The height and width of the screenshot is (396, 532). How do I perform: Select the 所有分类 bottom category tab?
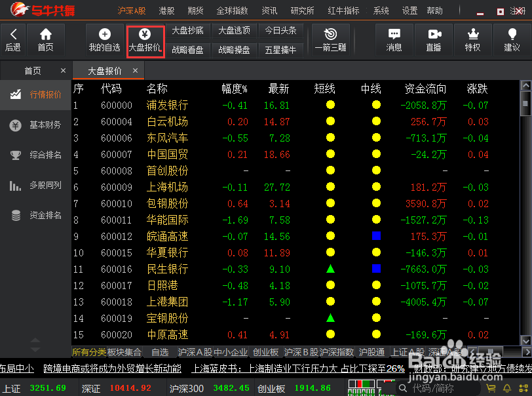pos(89,352)
